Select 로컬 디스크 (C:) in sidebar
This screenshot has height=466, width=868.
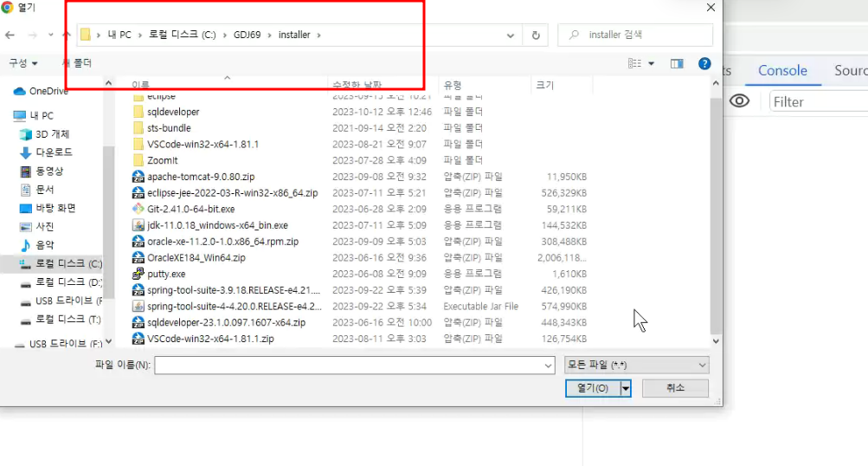(x=61, y=264)
